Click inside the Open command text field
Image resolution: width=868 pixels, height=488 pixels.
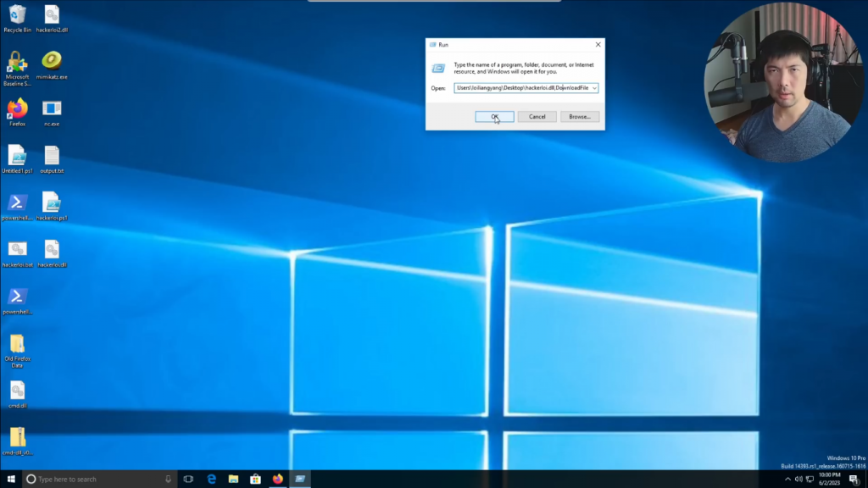[521, 88]
